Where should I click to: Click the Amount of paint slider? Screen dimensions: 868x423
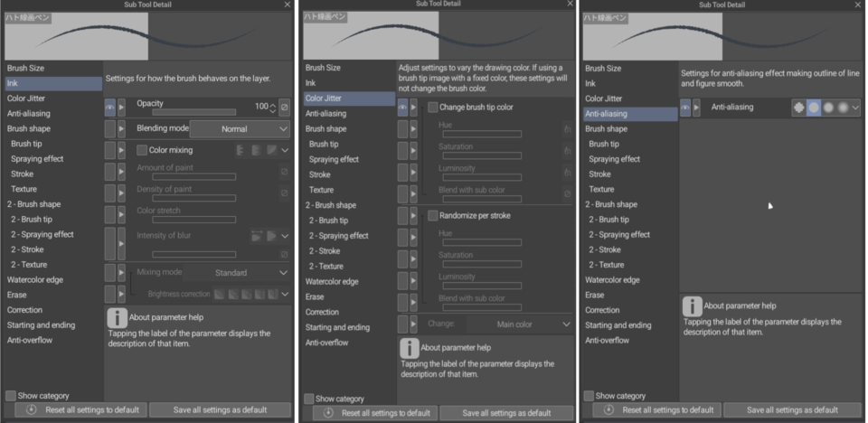point(194,176)
